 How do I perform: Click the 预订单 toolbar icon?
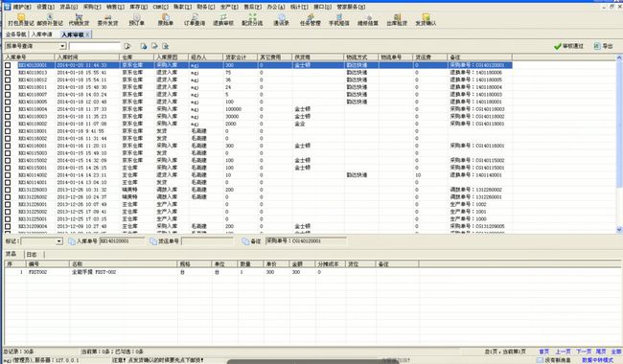click(x=137, y=19)
